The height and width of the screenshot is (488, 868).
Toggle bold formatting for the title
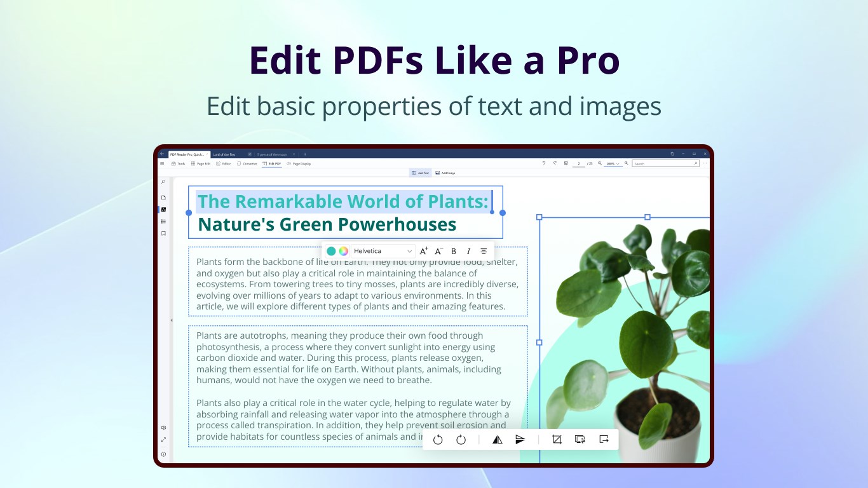(x=453, y=250)
